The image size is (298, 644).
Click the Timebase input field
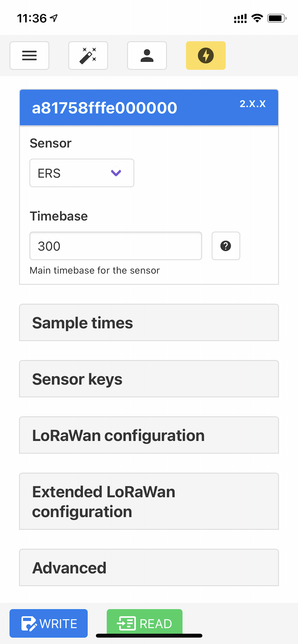116,246
